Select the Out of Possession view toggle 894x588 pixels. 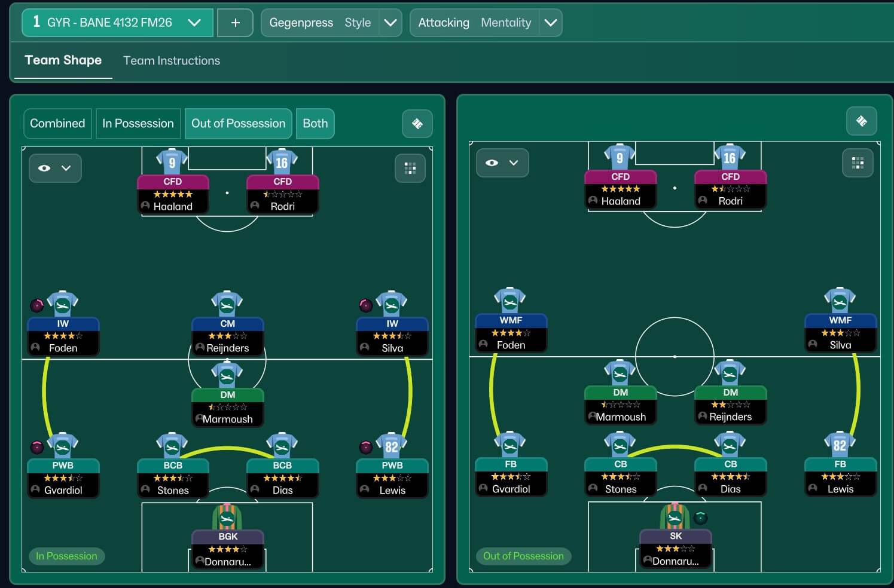(x=238, y=124)
